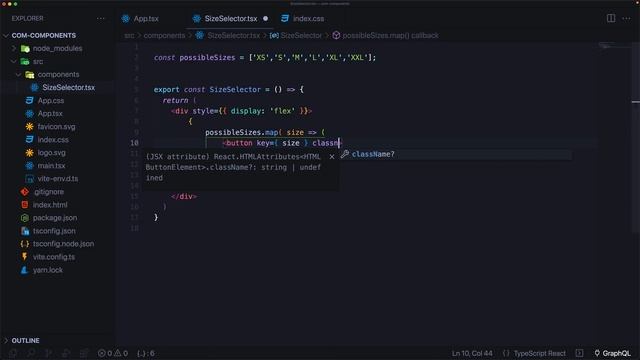
Task: Click the GraphQL status bar item
Action: tap(612, 353)
